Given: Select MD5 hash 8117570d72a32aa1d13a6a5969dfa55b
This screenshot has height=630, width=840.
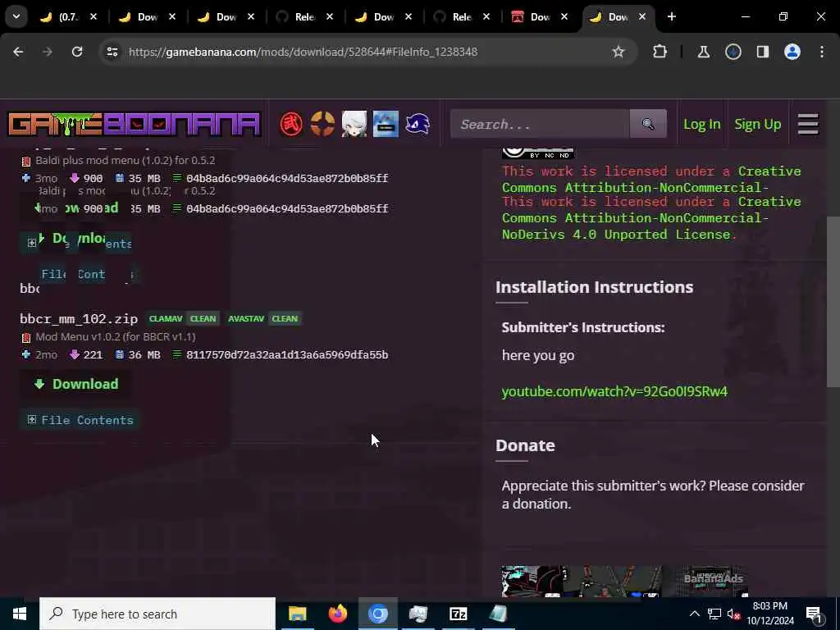Looking at the screenshot, I should click(287, 354).
